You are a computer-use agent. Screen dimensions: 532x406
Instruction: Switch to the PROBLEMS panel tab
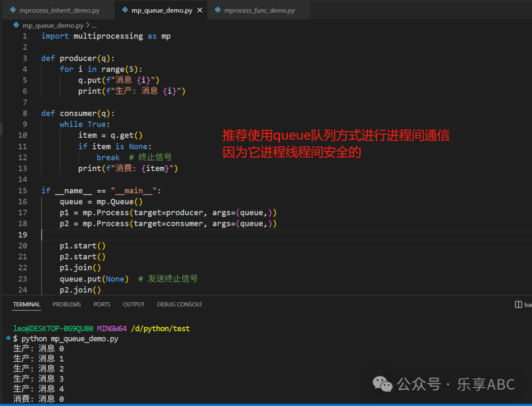[x=66, y=304]
